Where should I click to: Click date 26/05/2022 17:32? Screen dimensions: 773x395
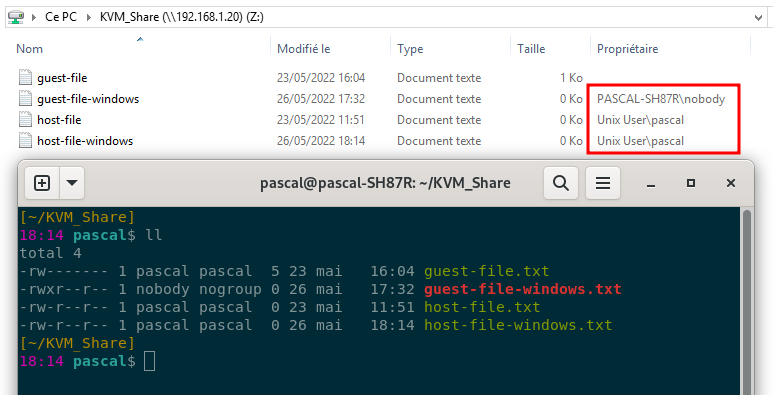click(321, 99)
